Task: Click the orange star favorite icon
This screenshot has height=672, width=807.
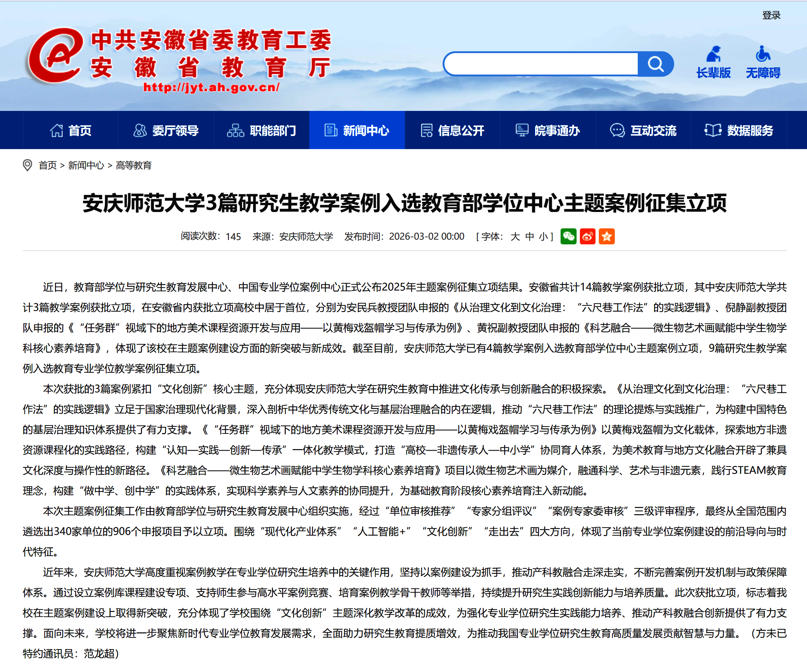Action: (607, 236)
